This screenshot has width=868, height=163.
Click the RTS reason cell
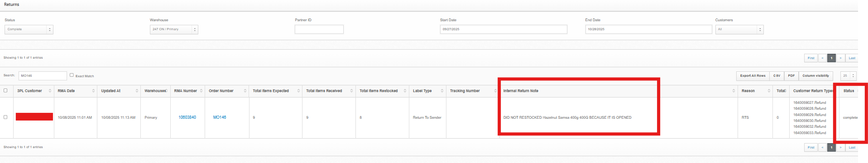pos(745,117)
